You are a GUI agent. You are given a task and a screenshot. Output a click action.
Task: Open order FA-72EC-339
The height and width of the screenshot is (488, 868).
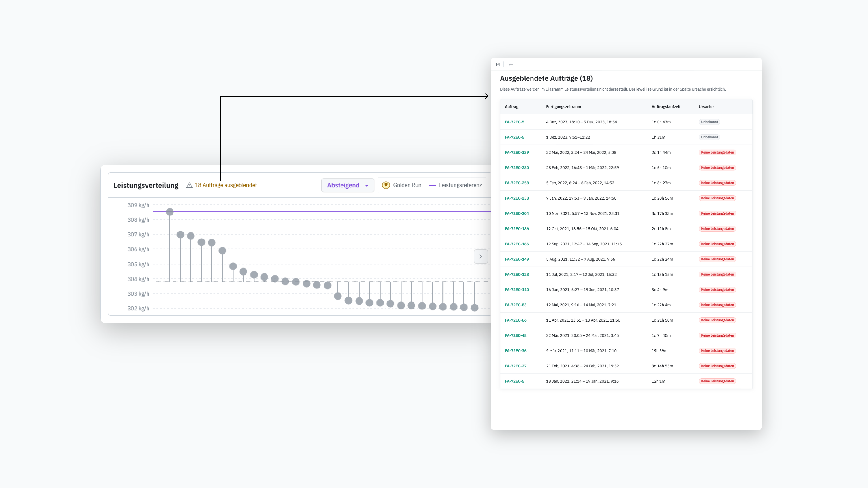[x=517, y=153]
